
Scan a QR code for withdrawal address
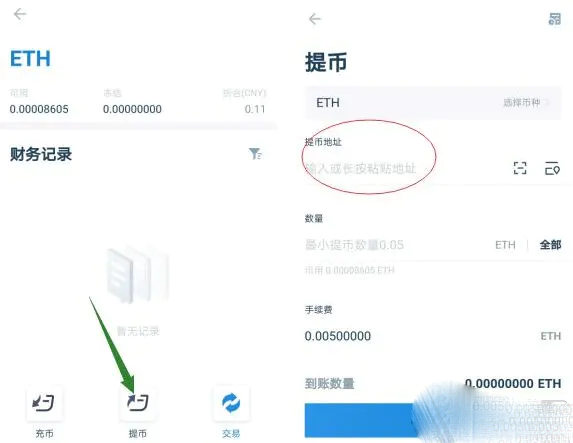[520, 168]
